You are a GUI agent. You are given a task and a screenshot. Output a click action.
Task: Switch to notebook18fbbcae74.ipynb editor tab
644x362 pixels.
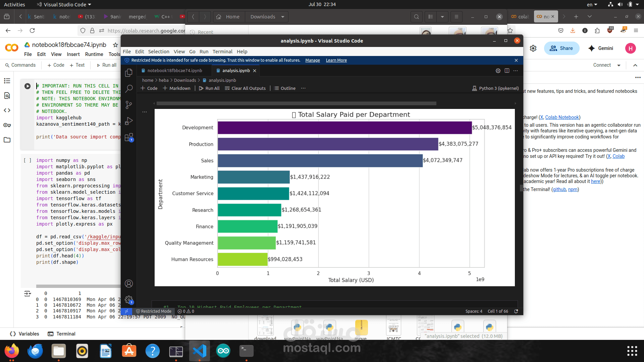(174, 71)
